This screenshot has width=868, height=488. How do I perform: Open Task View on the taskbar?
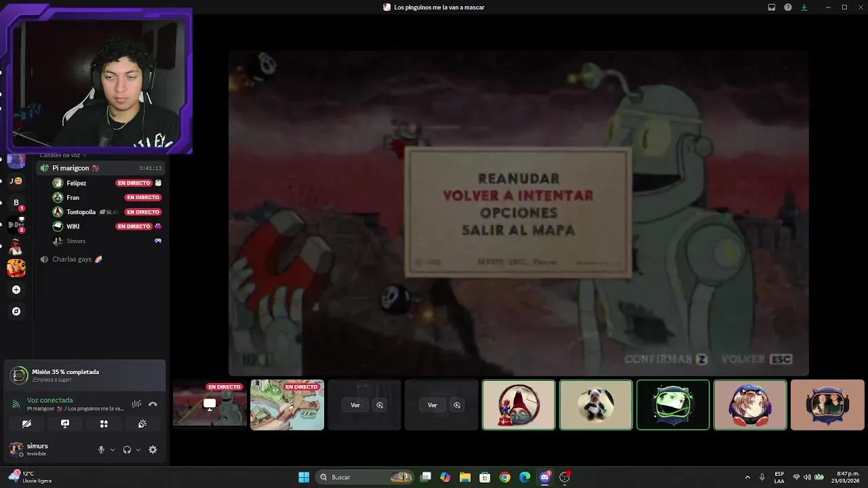426,477
